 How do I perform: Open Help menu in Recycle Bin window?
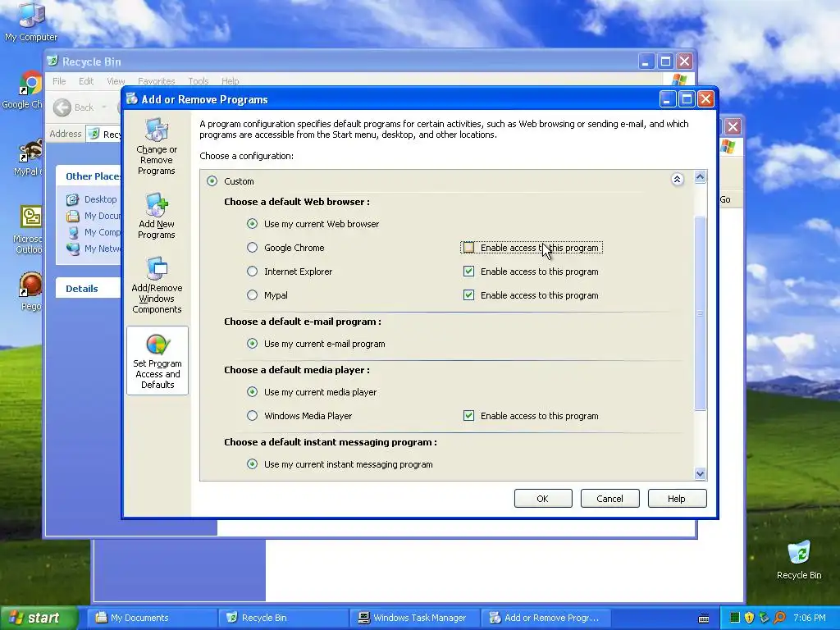pyautogui.click(x=231, y=81)
